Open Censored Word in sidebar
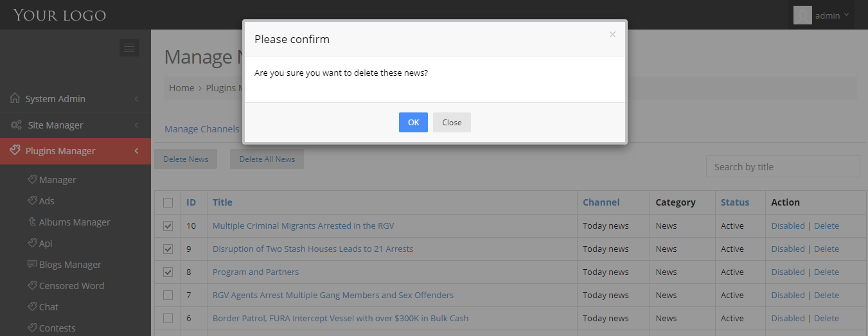This screenshot has width=868, height=336. click(71, 285)
